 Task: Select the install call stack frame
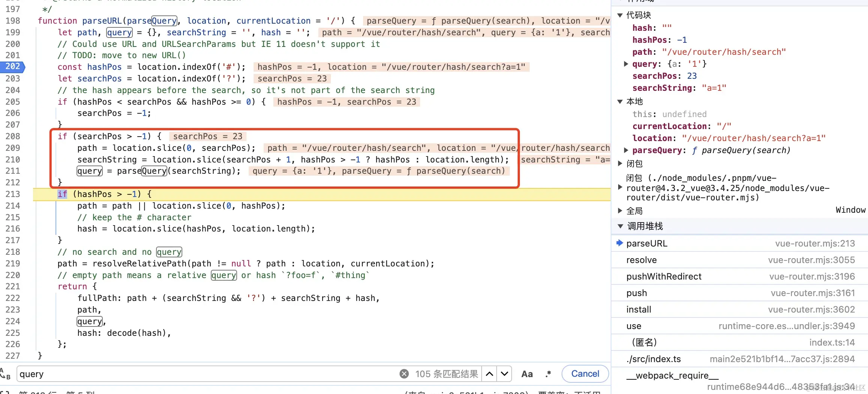739,310
